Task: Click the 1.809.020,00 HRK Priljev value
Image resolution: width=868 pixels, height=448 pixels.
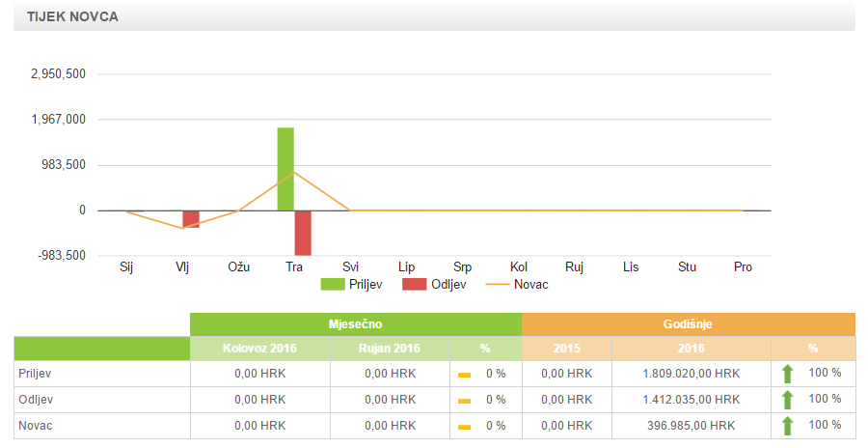Action: [691, 374]
